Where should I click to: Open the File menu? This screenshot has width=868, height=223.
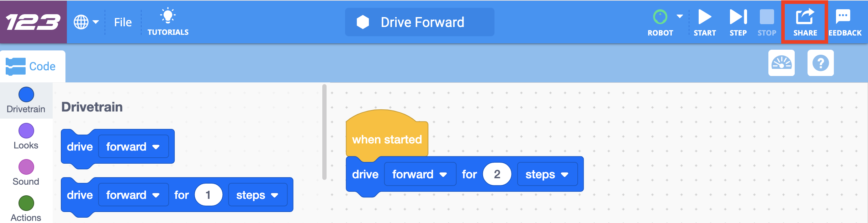(122, 21)
